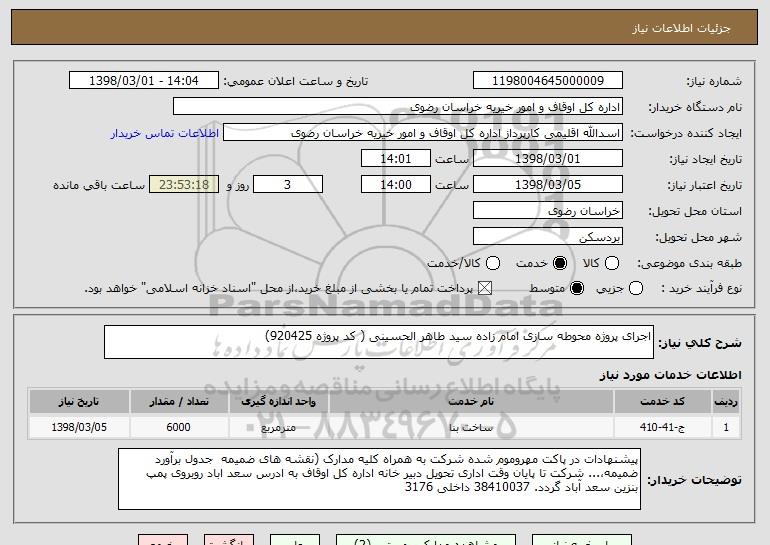Click the service name cell ساخت بنا

[471, 427]
